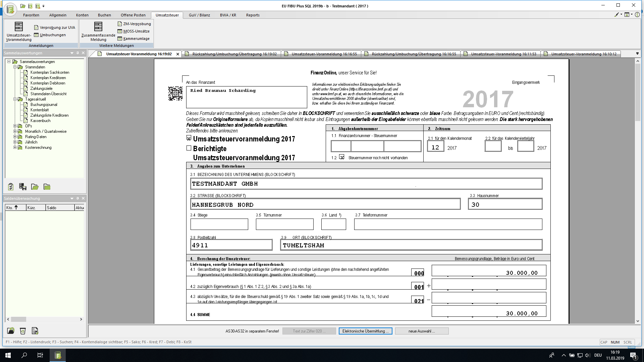Click the A book quick access icon
This screenshot has width=644, height=362.
click(x=38, y=6)
